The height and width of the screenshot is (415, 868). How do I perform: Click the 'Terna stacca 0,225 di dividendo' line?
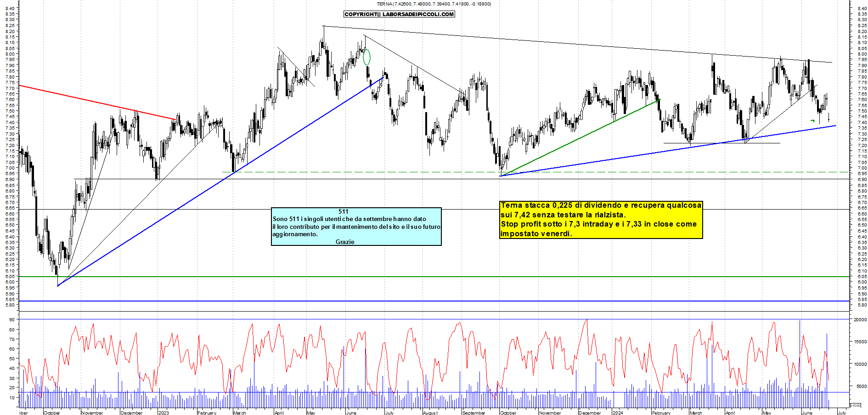(601, 205)
